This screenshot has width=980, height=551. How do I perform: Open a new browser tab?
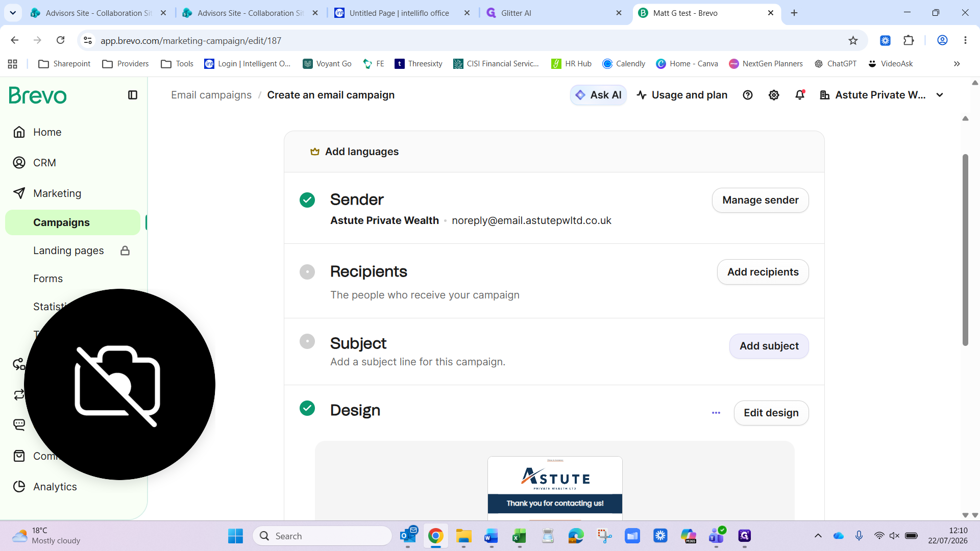794,13
